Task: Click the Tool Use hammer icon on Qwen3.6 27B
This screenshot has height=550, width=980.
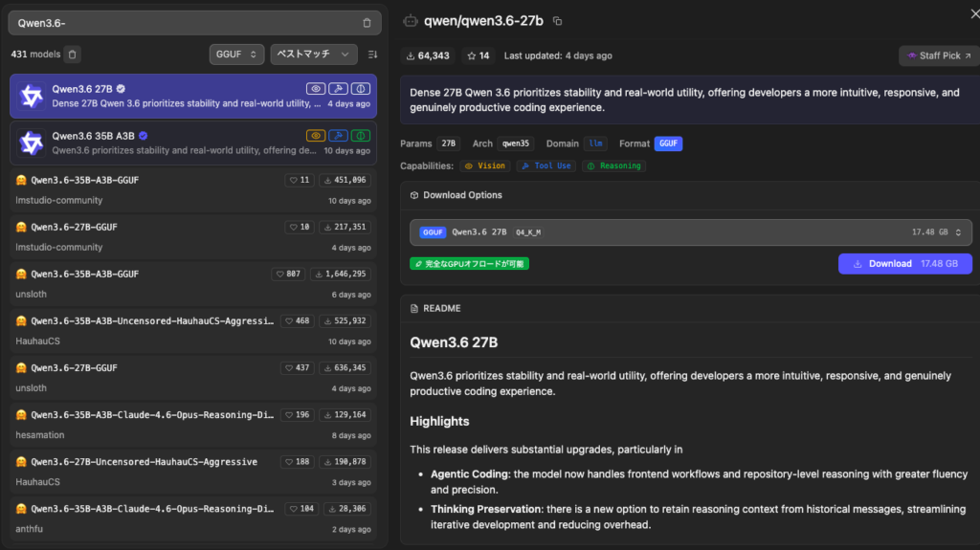Action: (338, 89)
